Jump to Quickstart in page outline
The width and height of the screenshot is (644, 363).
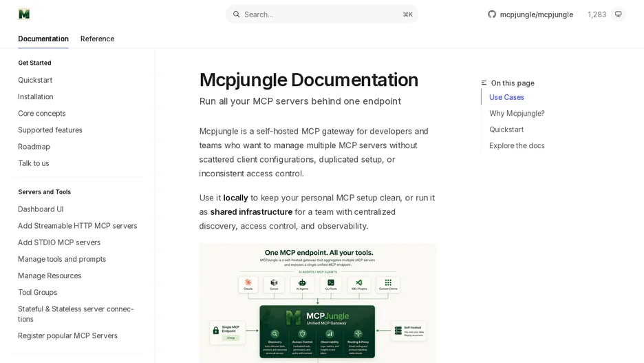pos(506,129)
